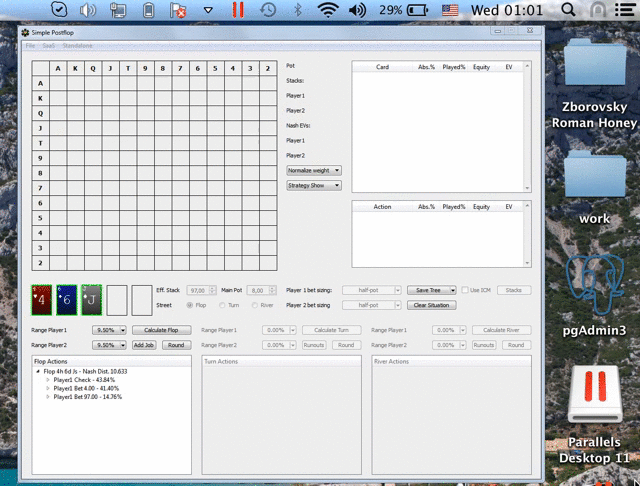Click the Clear Situation button
Screen dimensions: 640x486
coord(431,305)
